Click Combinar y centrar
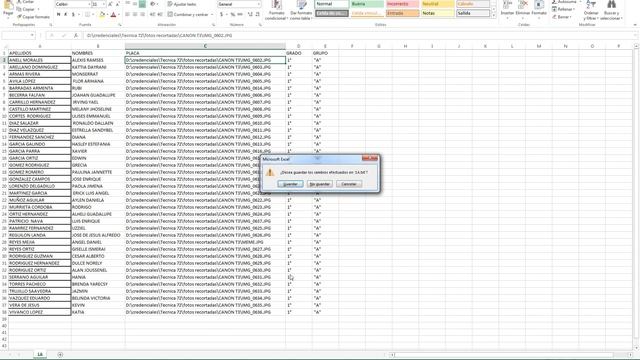Viewport: 640px width, 360px height. click(188, 15)
